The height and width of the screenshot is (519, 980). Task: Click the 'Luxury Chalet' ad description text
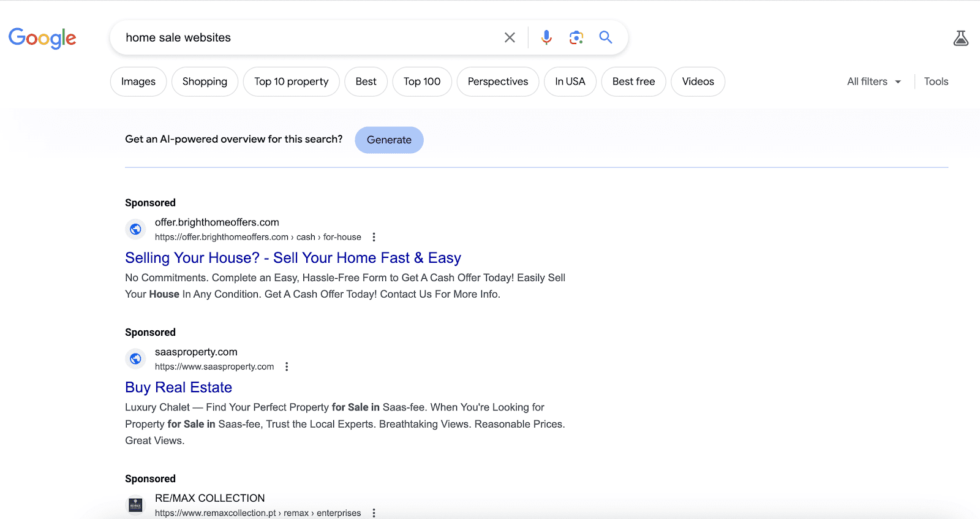pyautogui.click(x=345, y=424)
